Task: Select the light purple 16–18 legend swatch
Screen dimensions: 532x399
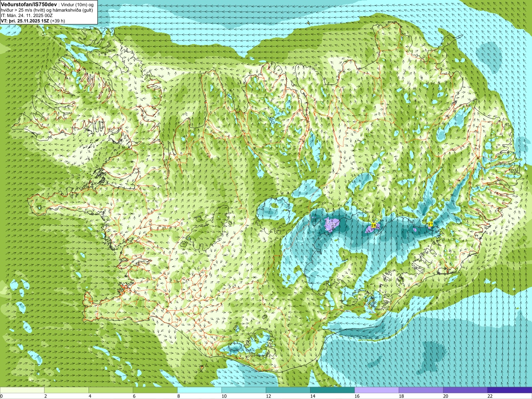Action: (377, 390)
